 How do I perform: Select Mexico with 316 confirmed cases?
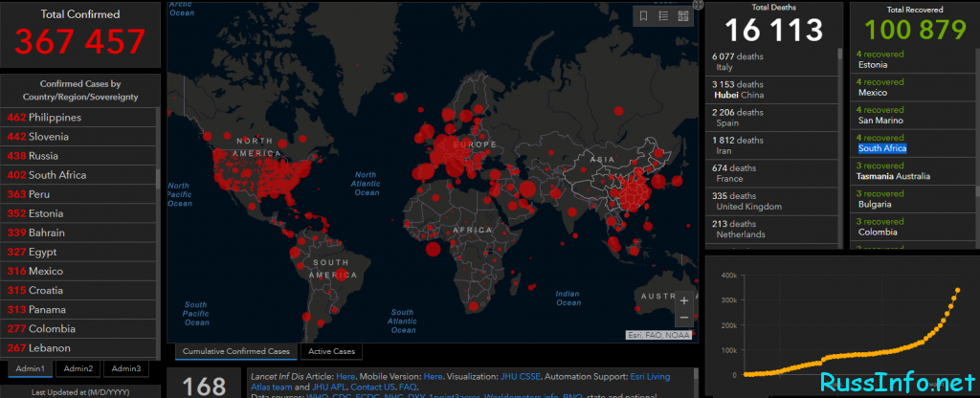pos(78,271)
